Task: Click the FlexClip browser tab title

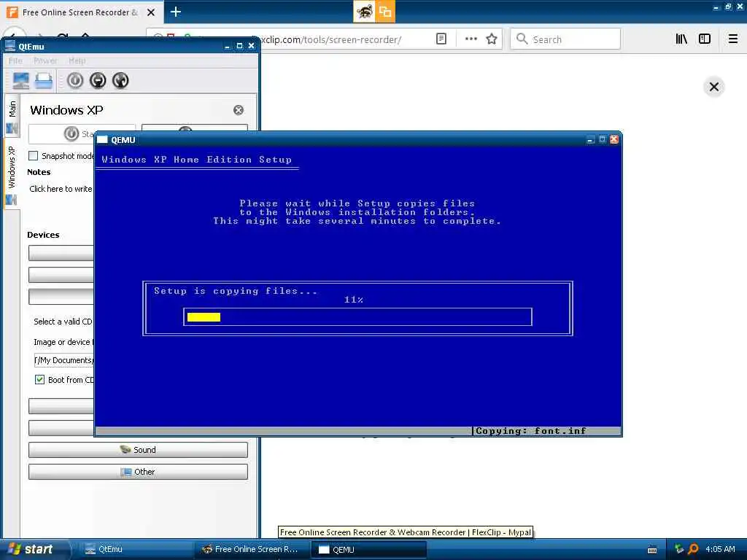Action: pyautogui.click(x=80, y=12)
